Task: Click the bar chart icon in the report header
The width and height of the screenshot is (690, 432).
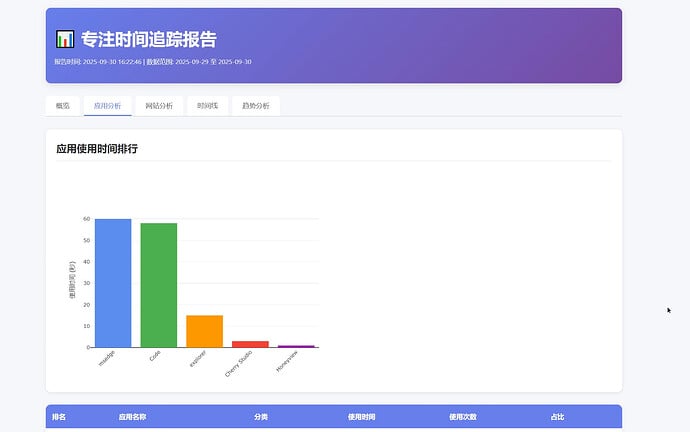Action: pyautogui.click(x=65, y=40)
